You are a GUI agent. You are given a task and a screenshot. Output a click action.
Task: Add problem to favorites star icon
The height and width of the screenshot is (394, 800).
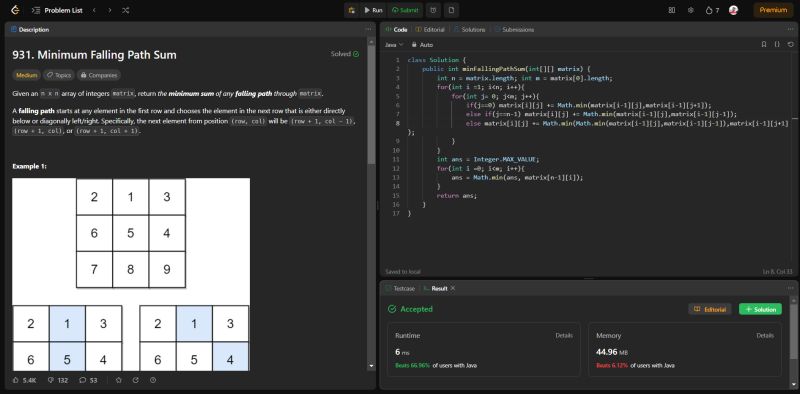[x=119, y=380]
